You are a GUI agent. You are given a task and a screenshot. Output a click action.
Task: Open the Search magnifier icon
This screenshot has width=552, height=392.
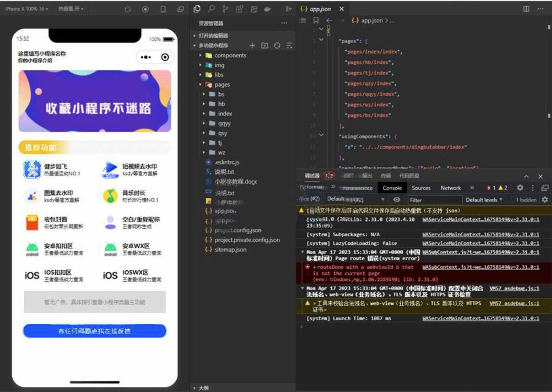211,9
